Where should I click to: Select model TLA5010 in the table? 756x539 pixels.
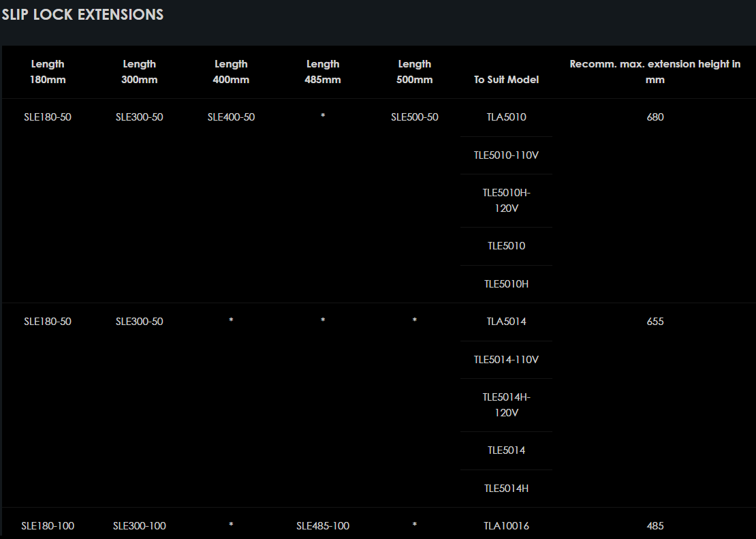click(x=506, y=117)
